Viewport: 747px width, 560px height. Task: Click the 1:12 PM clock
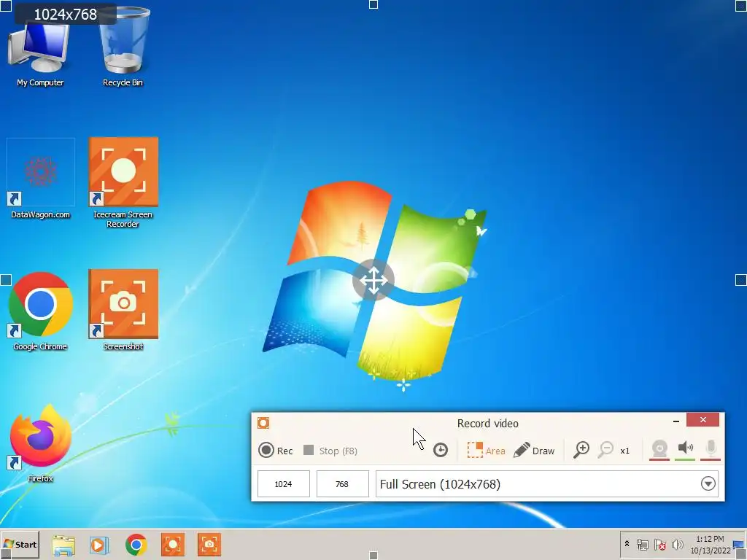pyautogui.click(x=710, y=539)
